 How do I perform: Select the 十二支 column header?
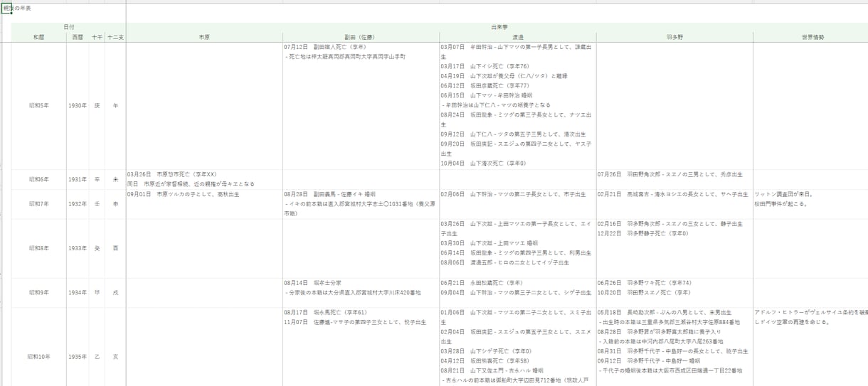click(115, 37)
